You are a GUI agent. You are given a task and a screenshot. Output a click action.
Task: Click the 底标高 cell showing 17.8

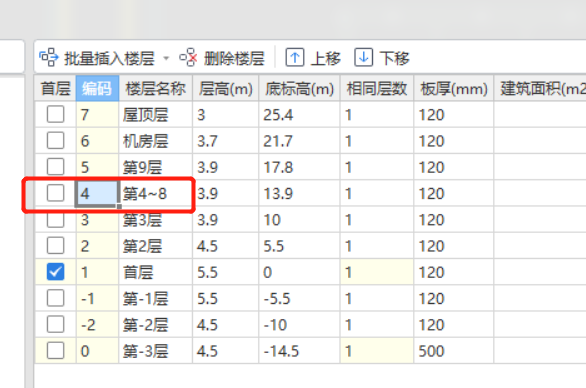tap(299, 167)
